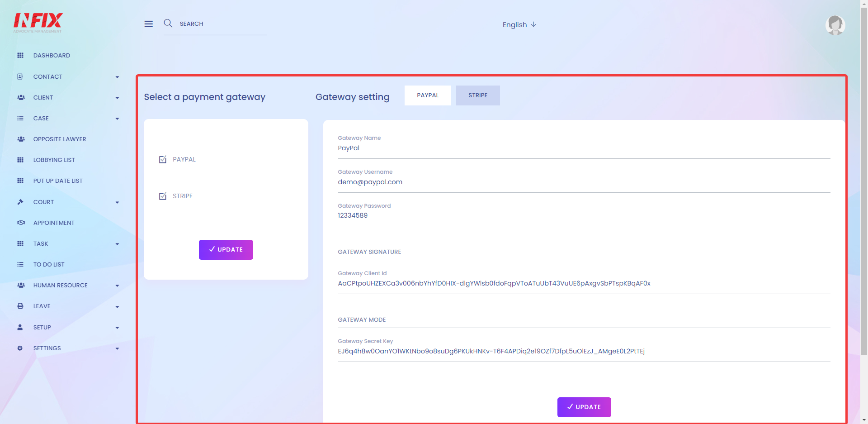
Task: Edit the Gateway Password field
Action: (x=584, y=216)
